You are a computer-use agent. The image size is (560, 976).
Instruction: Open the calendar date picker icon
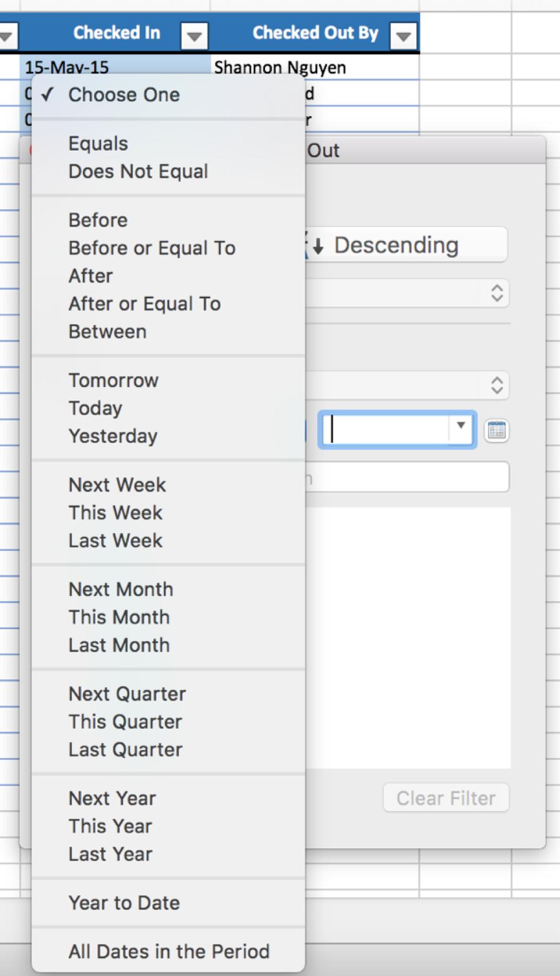[x=497, y=430]
